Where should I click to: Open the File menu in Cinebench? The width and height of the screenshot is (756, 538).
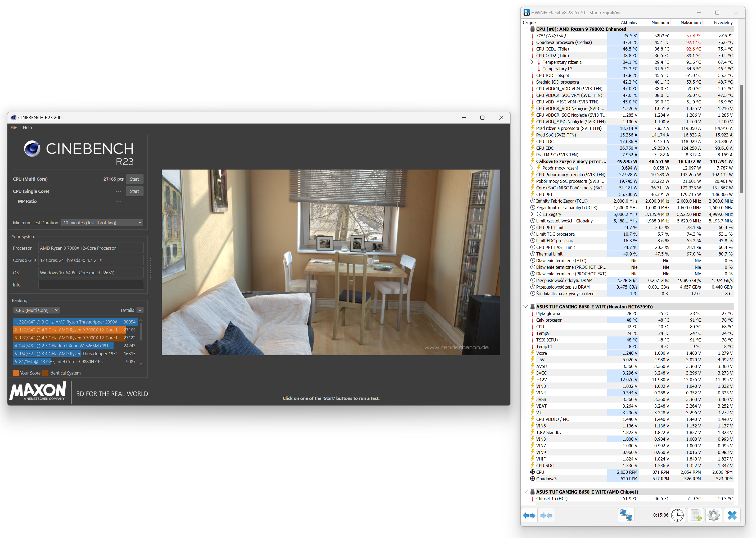click(13, 128)
